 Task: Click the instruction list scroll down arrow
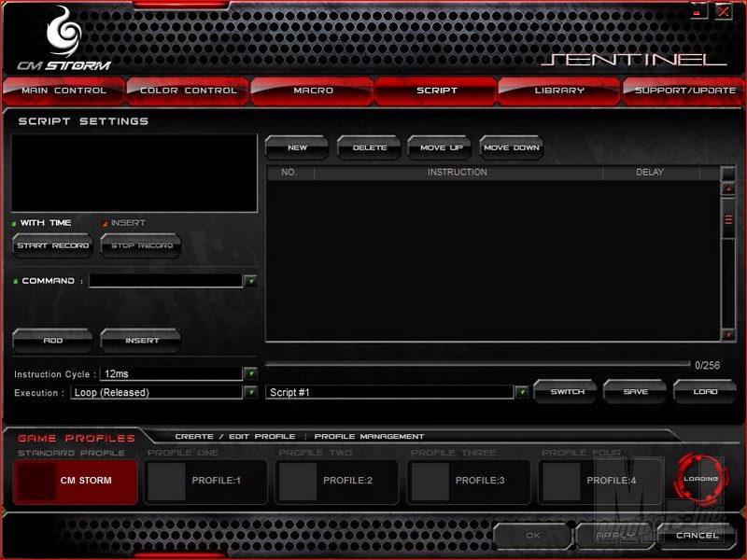point(728,335)
